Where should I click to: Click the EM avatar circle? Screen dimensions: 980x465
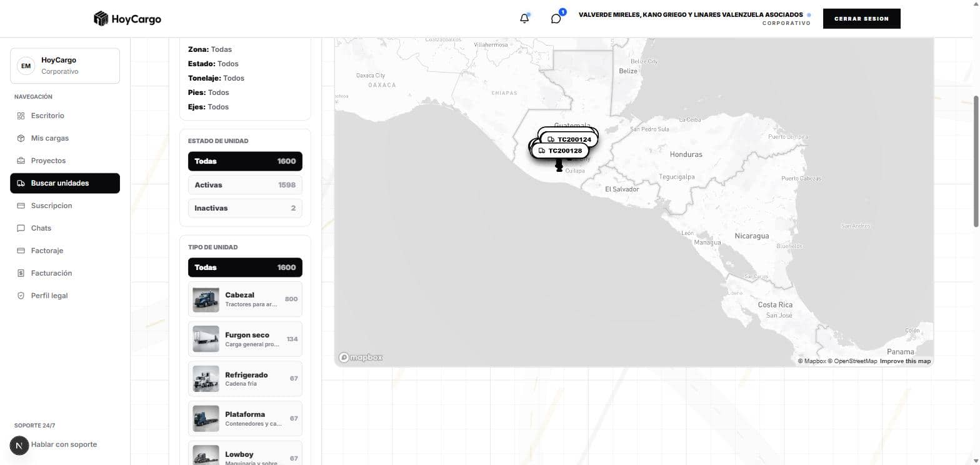[x=26, y=66]
